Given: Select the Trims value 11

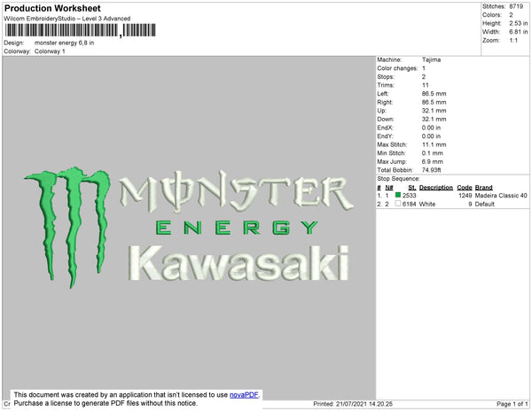Looking at the screenshot, I should click(426, 85).
